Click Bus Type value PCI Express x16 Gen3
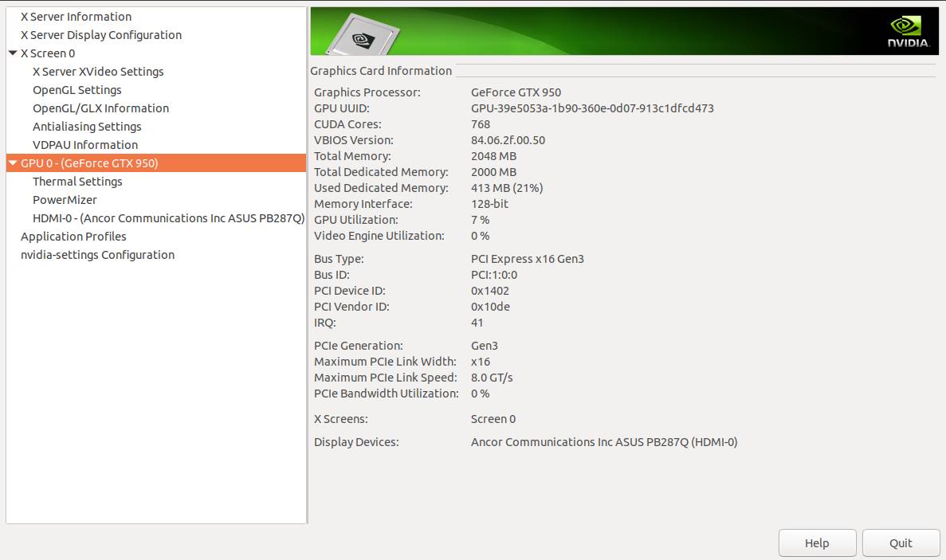 pyautogui.click(x=528, y=259)
